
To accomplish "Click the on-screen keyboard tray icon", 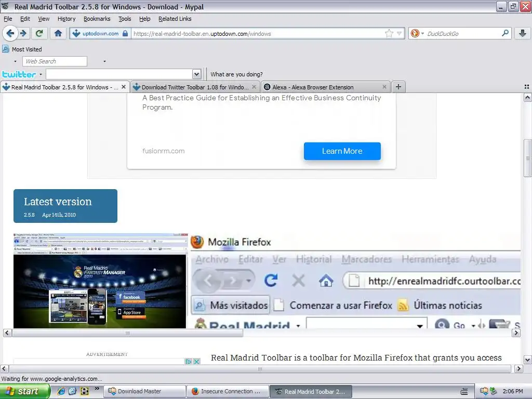I will [464, 392].
